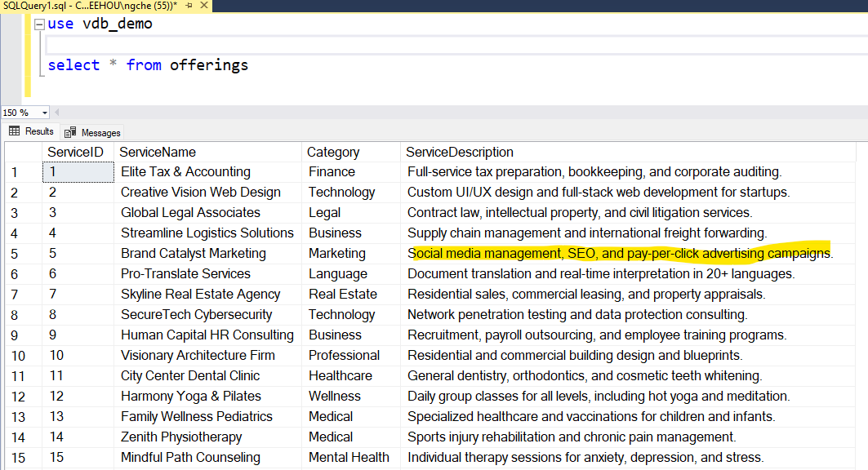Viewport: 868px width, 470px height.
Task: Select the SQLQuery1.sql editor tab
Action: 90,5
